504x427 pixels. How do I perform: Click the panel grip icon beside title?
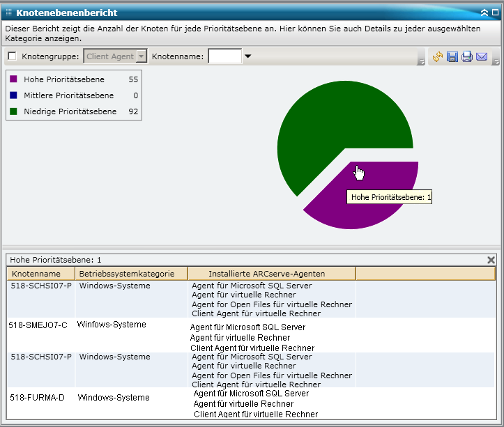[x=8, y=13]
